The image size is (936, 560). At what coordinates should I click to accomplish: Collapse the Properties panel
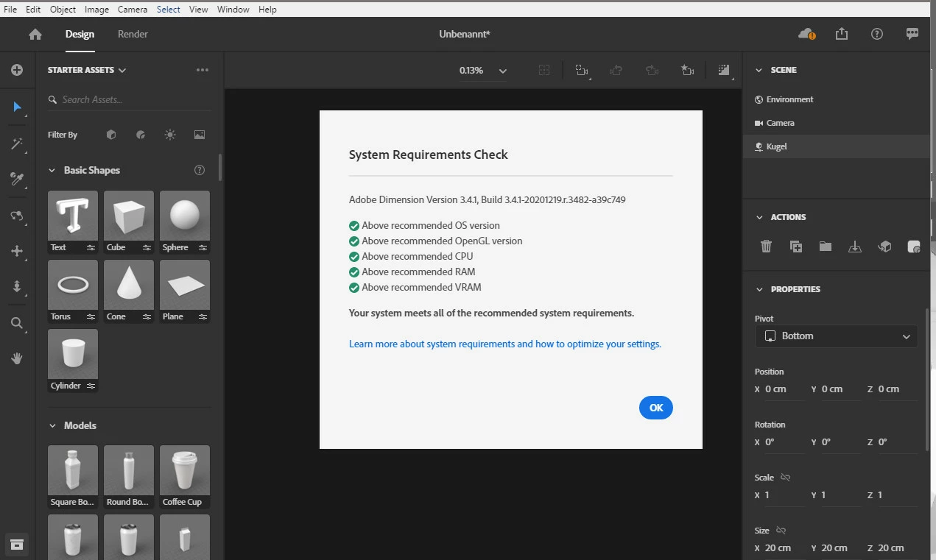coord(760,289)
